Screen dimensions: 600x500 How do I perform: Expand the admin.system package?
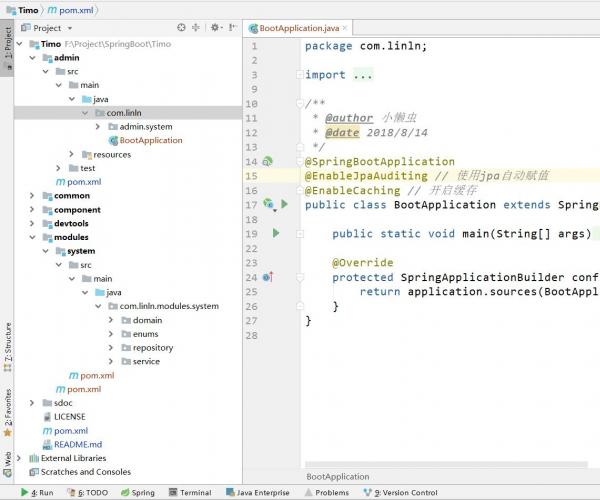click(x=98, y=127)
